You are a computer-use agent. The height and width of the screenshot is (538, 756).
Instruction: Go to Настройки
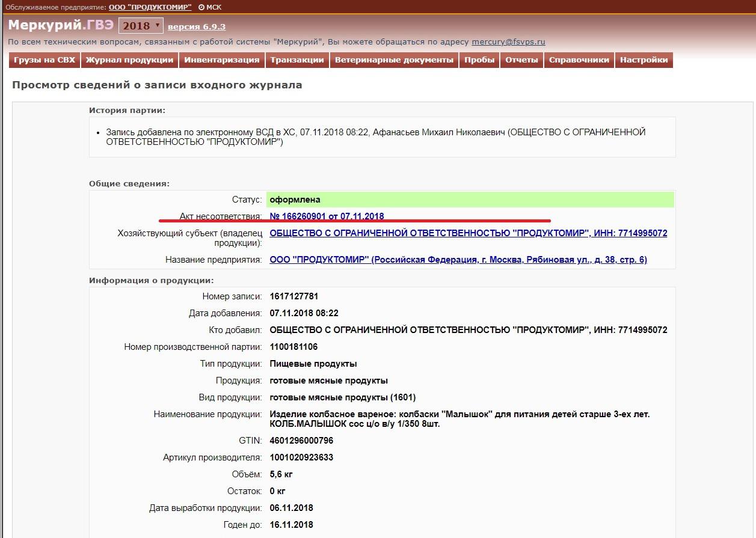pos(644,60)
